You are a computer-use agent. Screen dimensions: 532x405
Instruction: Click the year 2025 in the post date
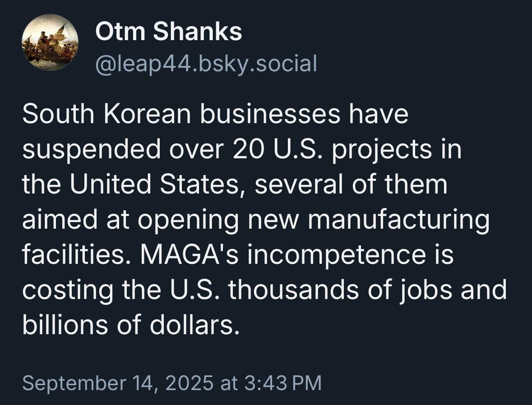point(190,382)
